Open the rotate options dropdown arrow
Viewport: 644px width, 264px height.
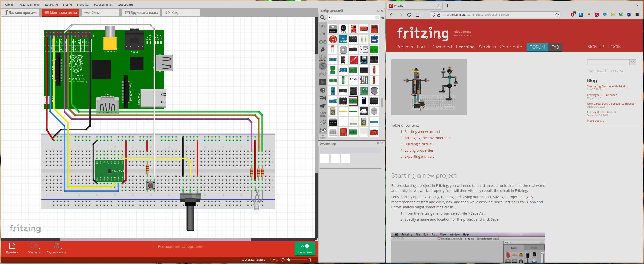point(39,249)
